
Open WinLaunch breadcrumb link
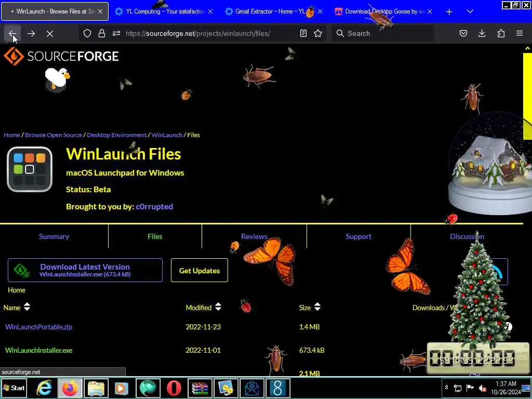click(x=167, y=135)
